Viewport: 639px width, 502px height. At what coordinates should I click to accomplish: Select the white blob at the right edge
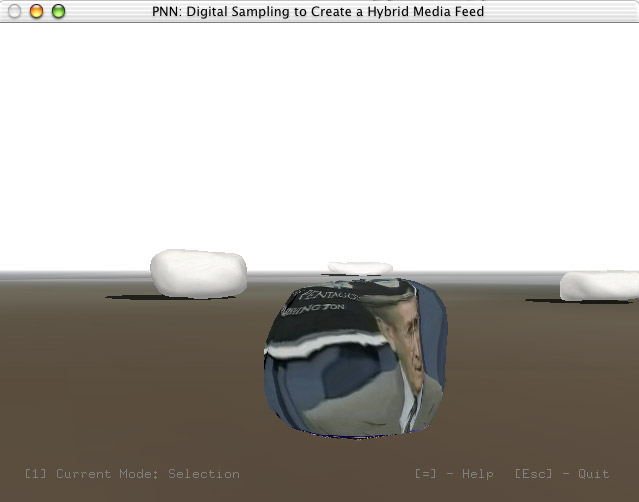[599, 285]
